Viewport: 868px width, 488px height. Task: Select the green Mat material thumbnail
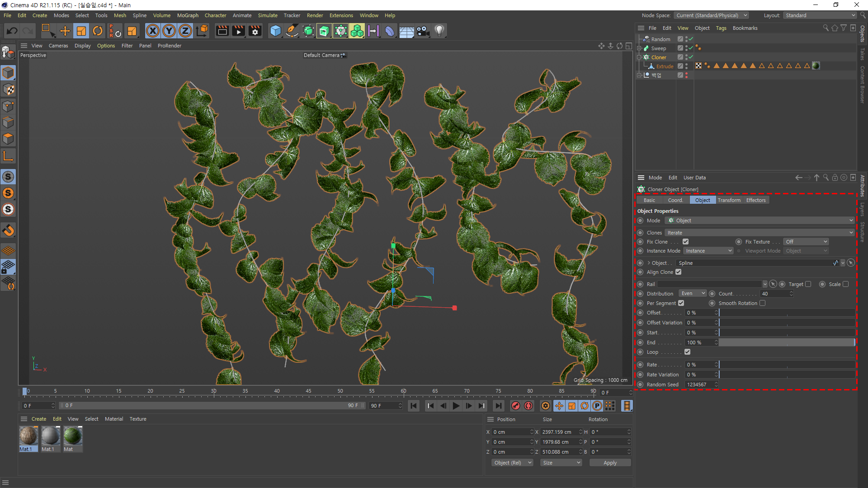pos(72,436)
